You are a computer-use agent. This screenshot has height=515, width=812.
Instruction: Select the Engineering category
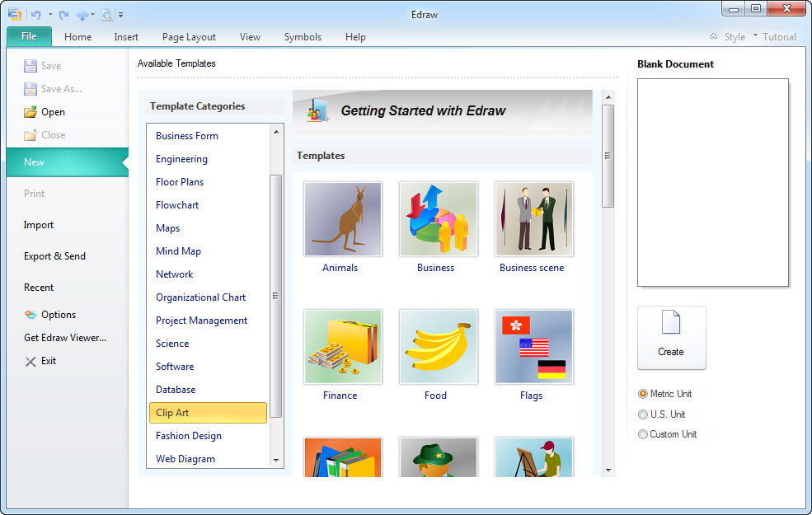click(x=181, y=159)
